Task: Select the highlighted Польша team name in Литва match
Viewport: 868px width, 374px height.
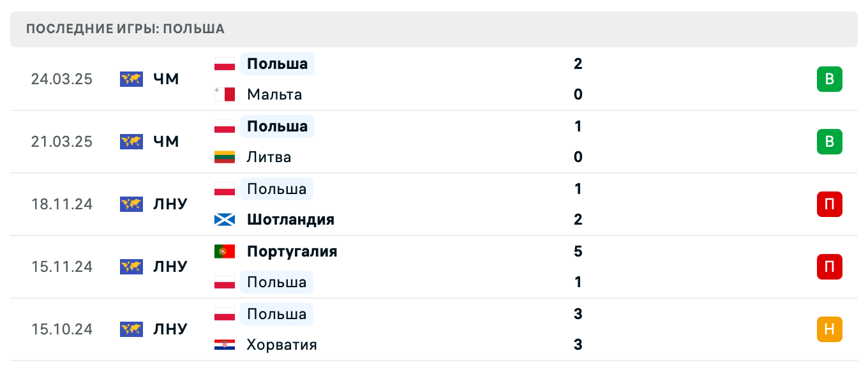Action: coord(276,126)
